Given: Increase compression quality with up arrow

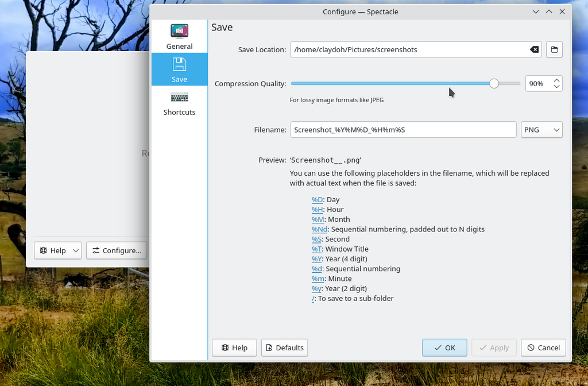Looking at the screenshot, I should (x=556, y=80).
